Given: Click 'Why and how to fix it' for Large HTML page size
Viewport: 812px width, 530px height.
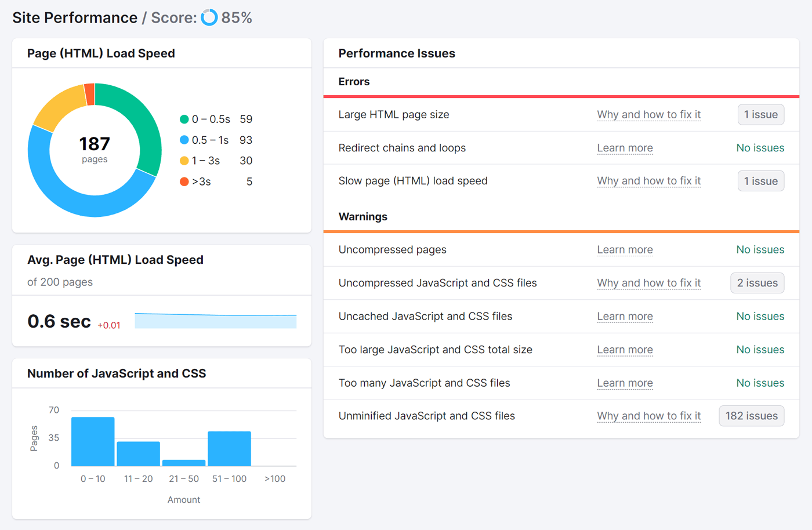Looking at the screenshot, I should 648,115.
